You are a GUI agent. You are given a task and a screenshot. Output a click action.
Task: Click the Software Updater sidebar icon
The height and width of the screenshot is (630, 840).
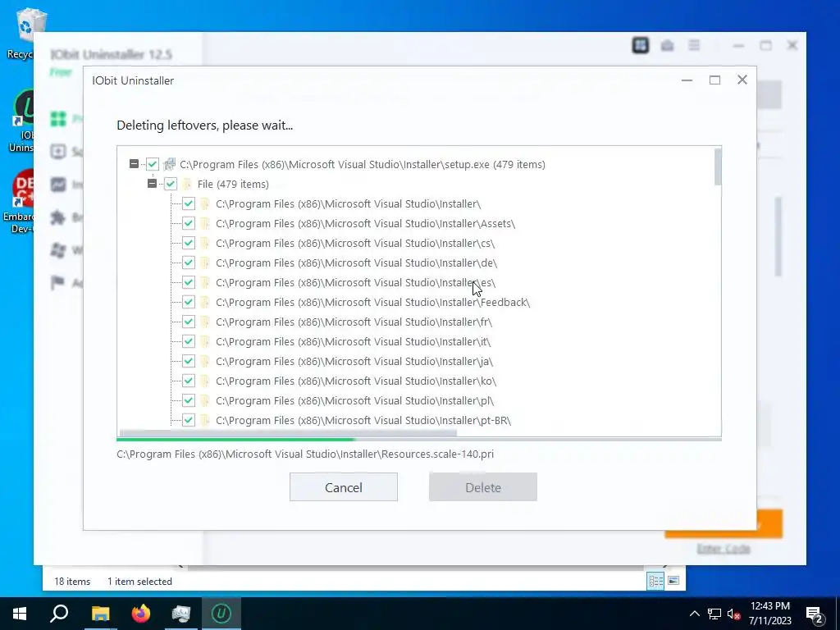[x=58, y=152]
